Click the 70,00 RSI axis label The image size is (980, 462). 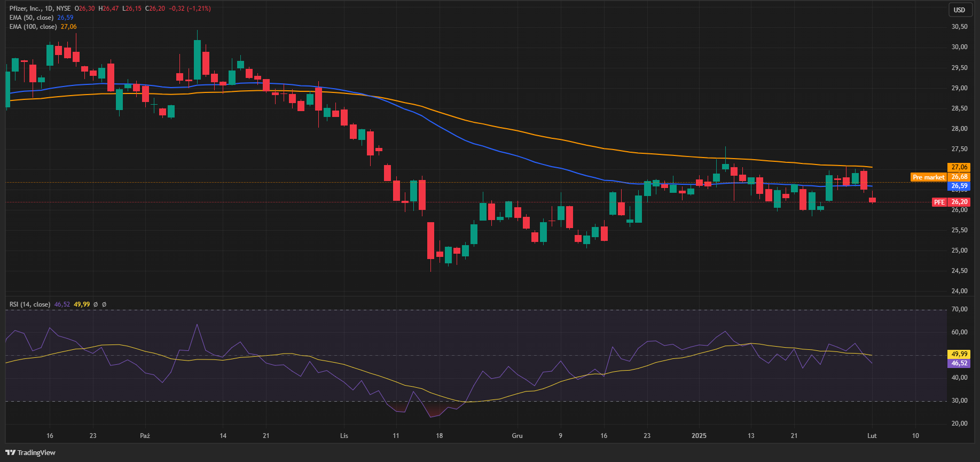(959, 309)
